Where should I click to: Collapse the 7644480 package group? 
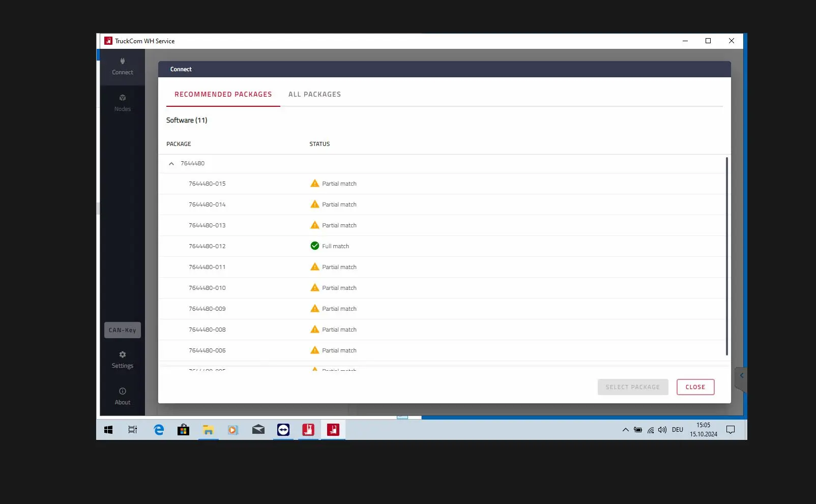(x=171, y=164)
